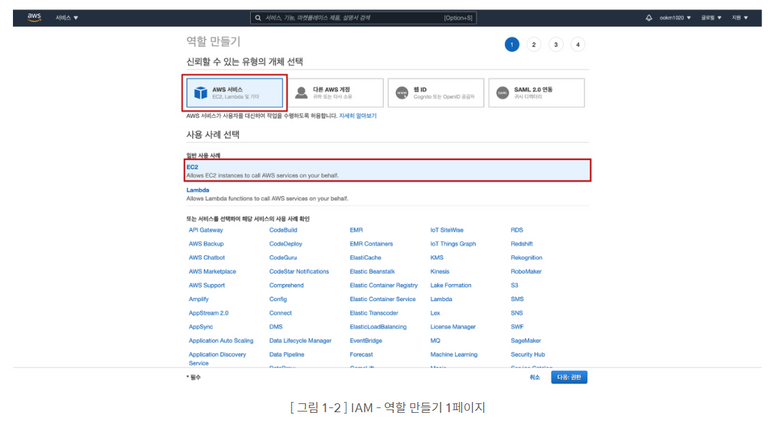Choose AWS Chatbot service
Screen dimensions: 768x438
(x=207, y=257)
